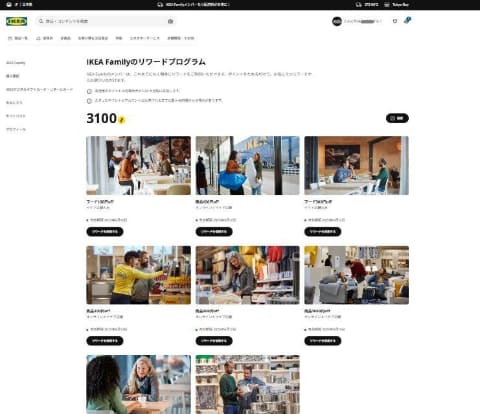Click the IKEA Family membership banner in top bar
Viewport: 480px width, 414px height.
193,5
